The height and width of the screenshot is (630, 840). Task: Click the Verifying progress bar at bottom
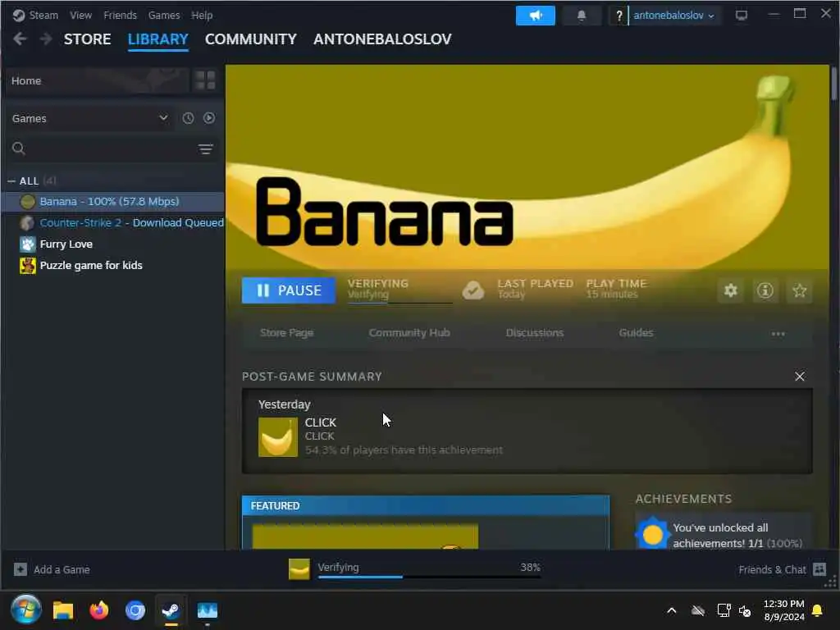[430, 577]
